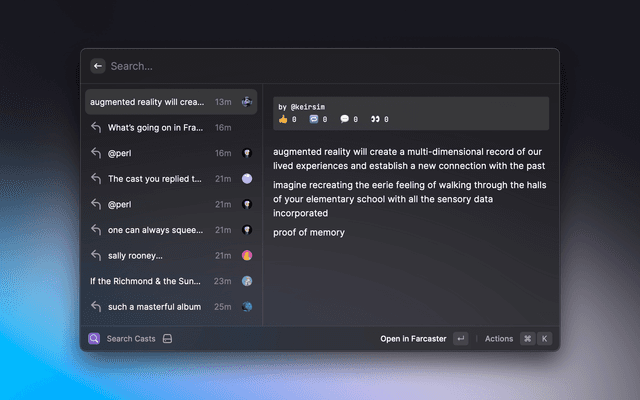Click the purple Search Casts command icon
This screenshot has height=400, width=640.
click(94, 339)
